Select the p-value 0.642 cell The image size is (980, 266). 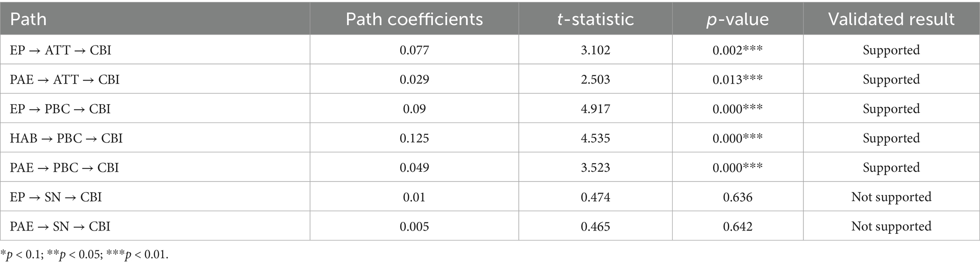click(737, 226)
